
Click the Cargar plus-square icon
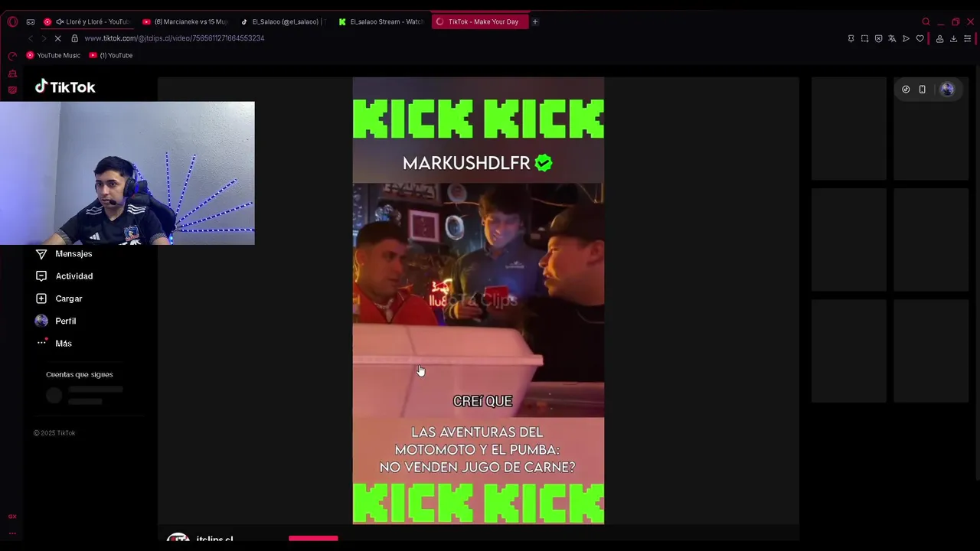point(41,298)
